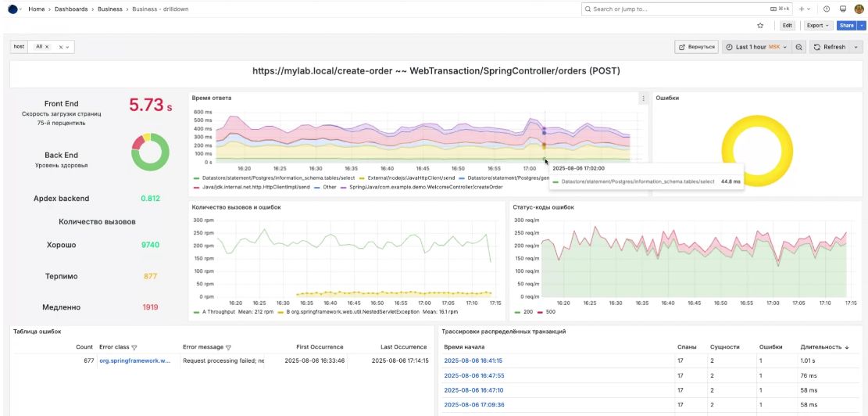Open the help icon in top bar
This screenshot has width=868, height=416.
(x=827, y=9)
